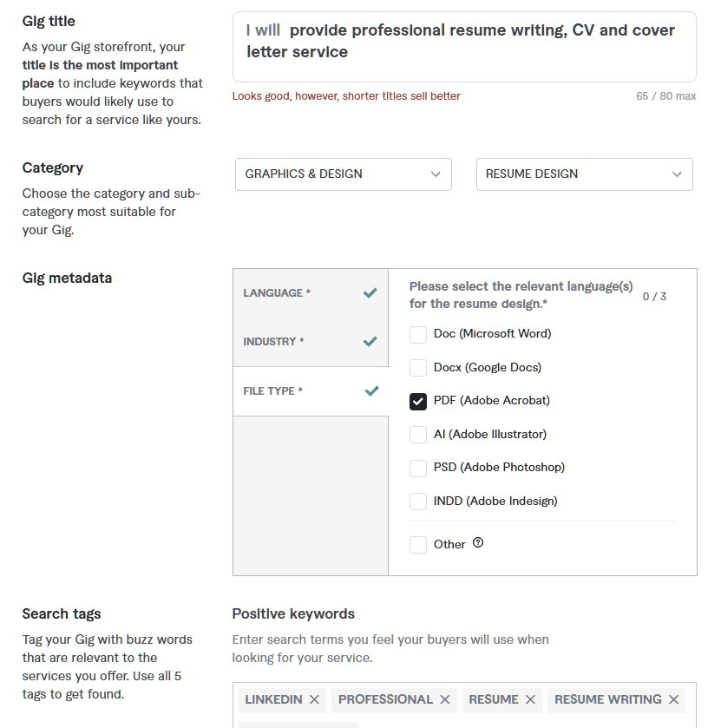Screen dimensions: 721x728
Task: Click inside the Gig title text field
Action: tap(464, 47)
